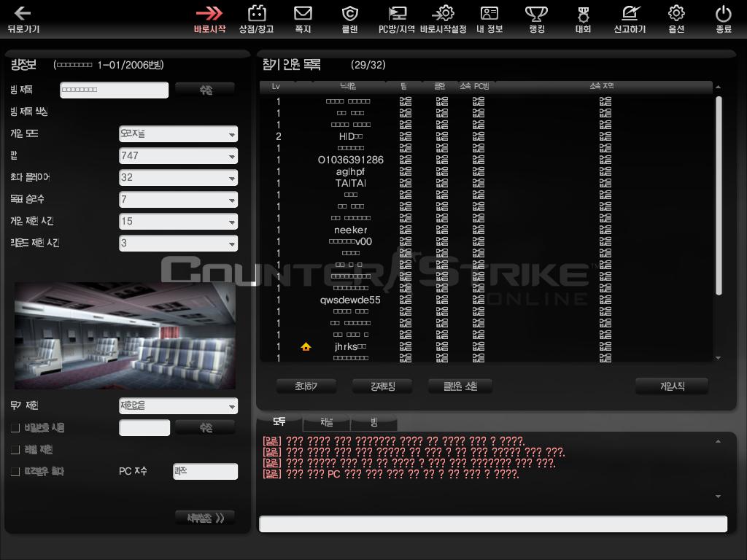
Task: Select player row aglhpf
Action: [486, 171]
